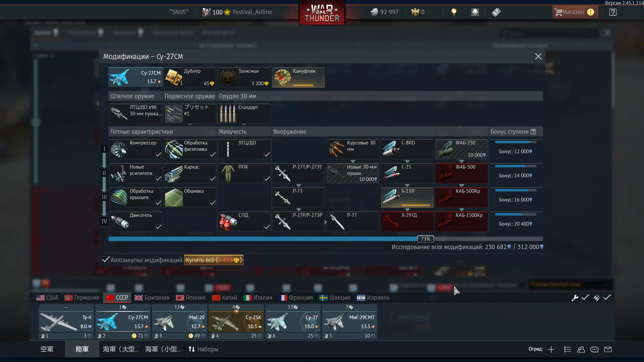Open the 陸軍 ground forces tab
Viewport: 644px width, 362px height.
click(x=82, y=349)
